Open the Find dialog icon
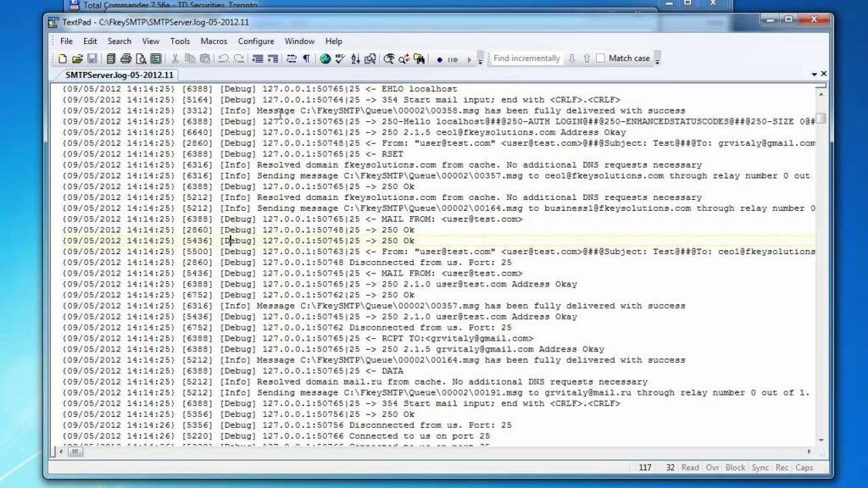 (x=389, y=58)
